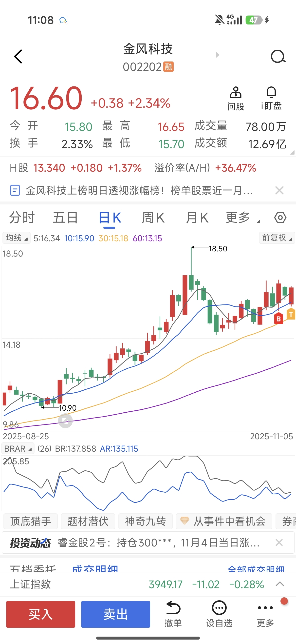Open stock search magnifier icon

[x=278, y=57]
